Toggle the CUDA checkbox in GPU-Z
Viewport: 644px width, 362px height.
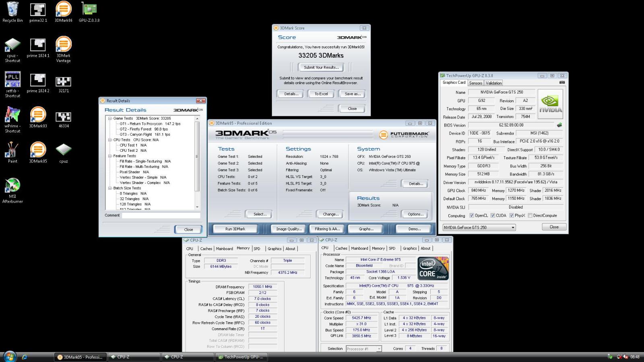click(493, 215)
